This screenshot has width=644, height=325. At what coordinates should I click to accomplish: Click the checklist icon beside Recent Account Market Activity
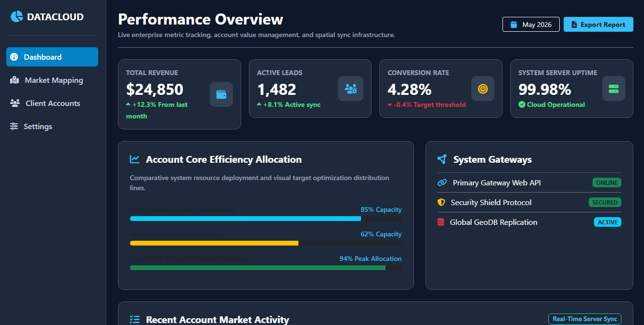pos(135,319)
